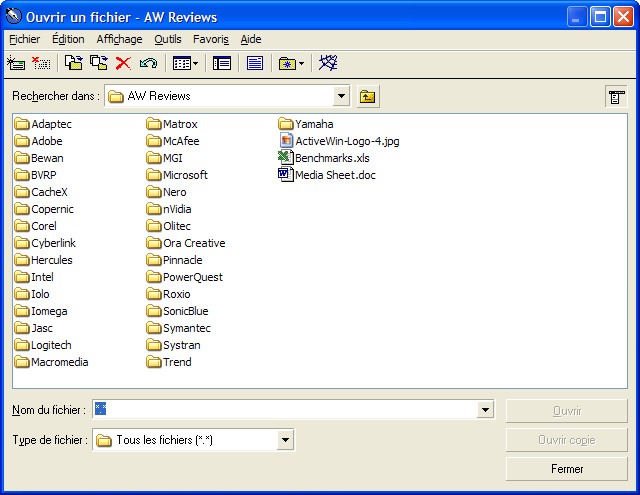The width and height of the screenshot is (640, 495).
Task: Click the undo arrow toolbar icon
Action: click(x=148, y=63)
